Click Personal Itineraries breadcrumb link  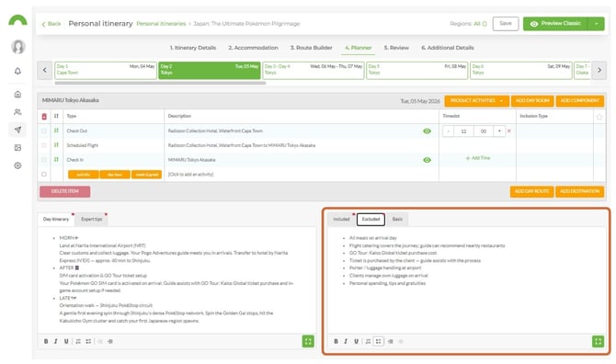point(161,24)
